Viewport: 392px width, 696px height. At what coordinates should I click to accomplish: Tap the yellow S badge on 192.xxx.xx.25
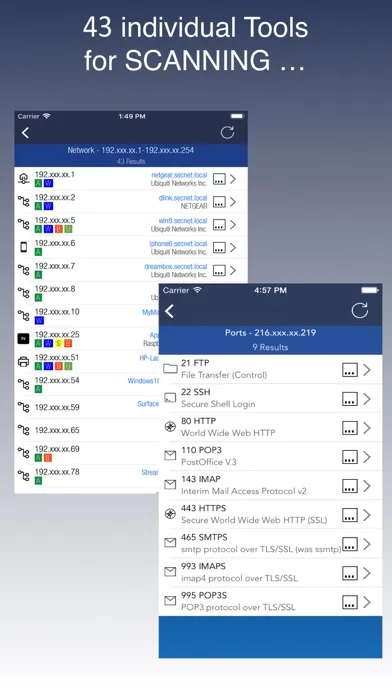[x=58, y=344]
